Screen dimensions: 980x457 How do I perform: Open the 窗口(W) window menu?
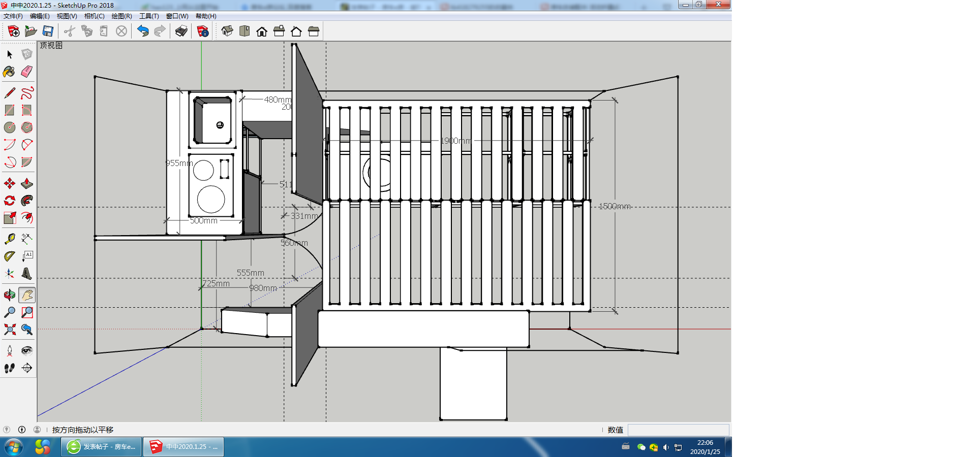point(177,16)
